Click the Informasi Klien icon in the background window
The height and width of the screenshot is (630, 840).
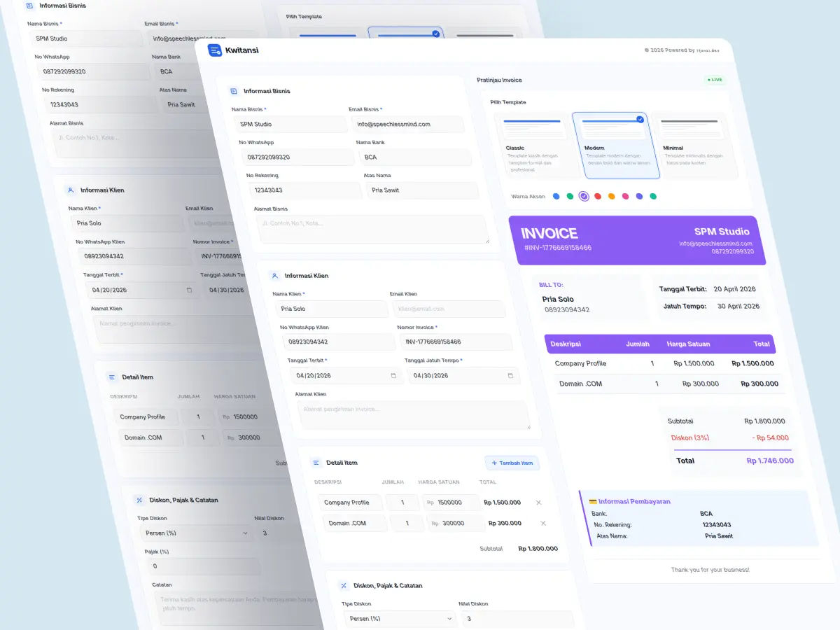70,190
